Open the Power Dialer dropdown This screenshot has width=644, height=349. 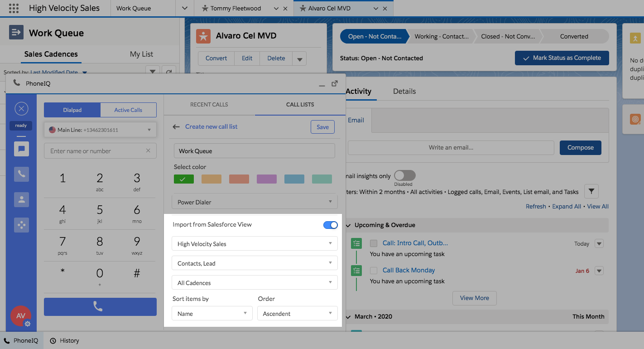pos(255,202)
